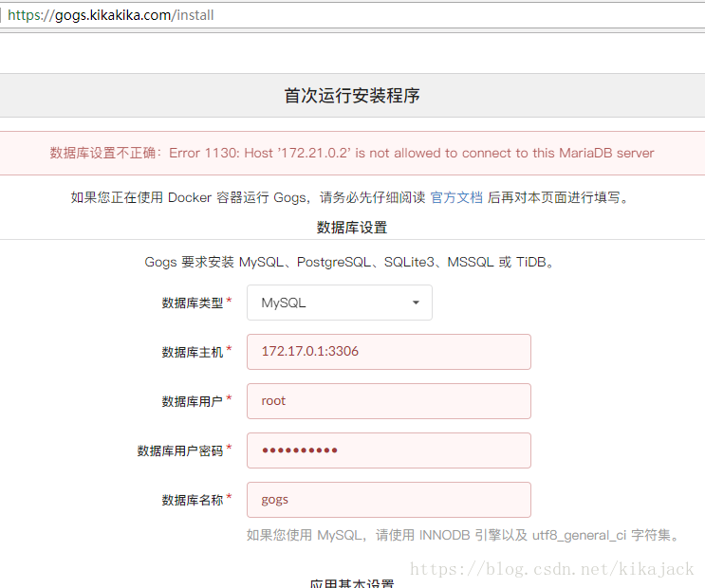Click the INNODB utf8_general_ci hint text

(x=464, y=536)
